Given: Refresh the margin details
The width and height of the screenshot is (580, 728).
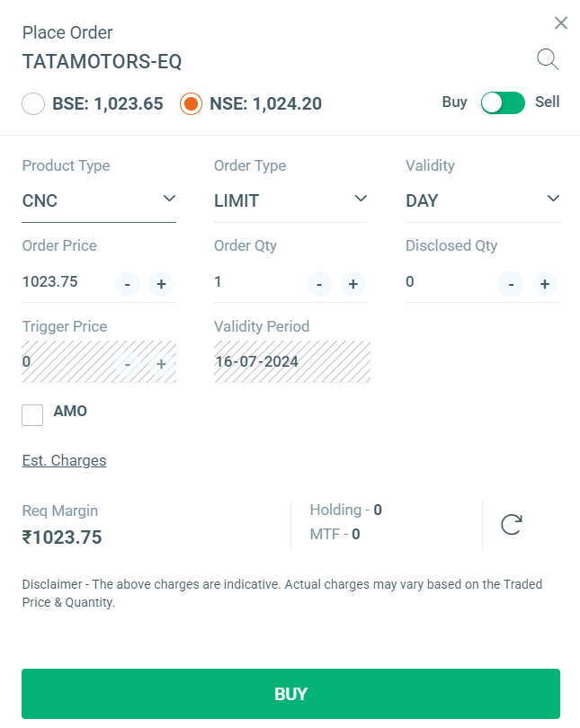Looking at the screenshot, I should (x=511, y=525).
